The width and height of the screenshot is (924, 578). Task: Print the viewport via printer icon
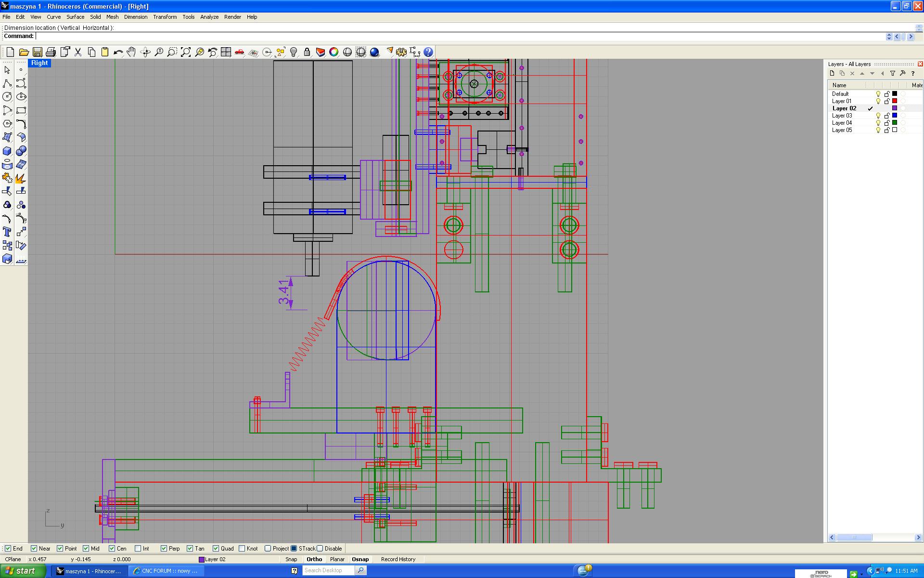tap(51, 52)
